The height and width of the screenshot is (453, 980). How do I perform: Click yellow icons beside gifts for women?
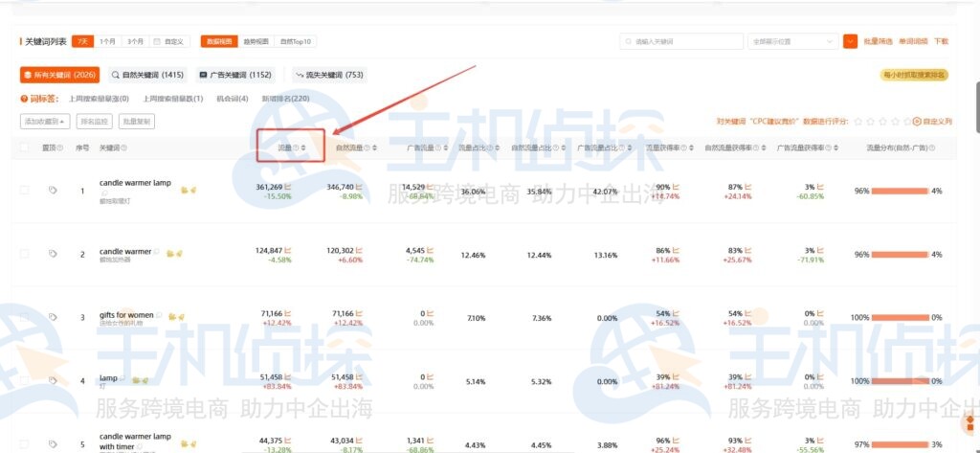176,317
